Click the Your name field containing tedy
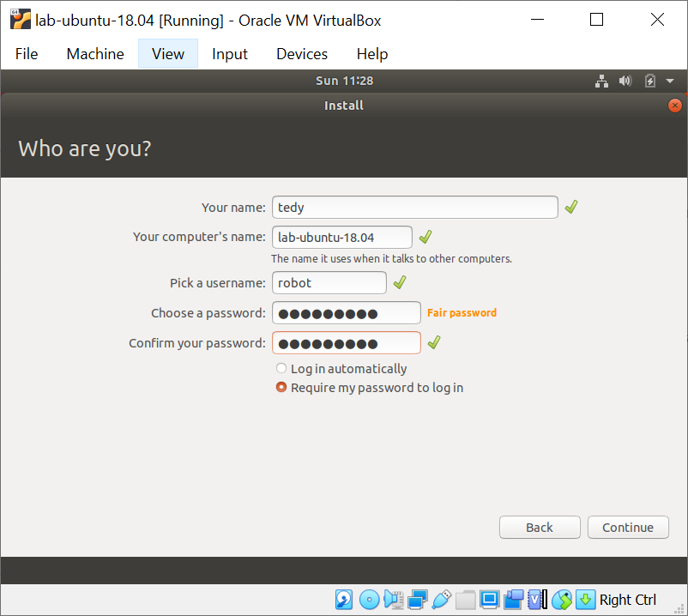 click(x=414, y=207)
